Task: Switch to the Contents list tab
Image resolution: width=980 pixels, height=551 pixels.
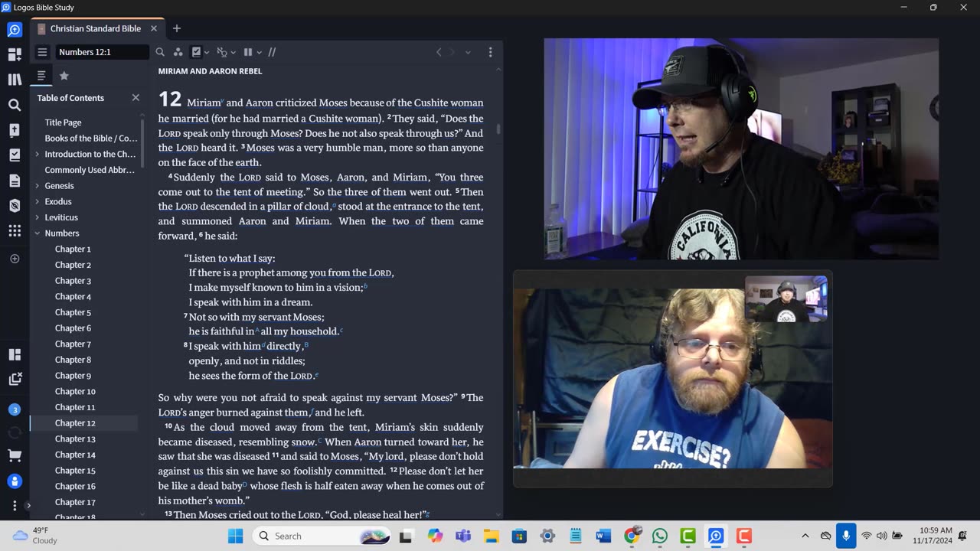Action: pos(41,76)
